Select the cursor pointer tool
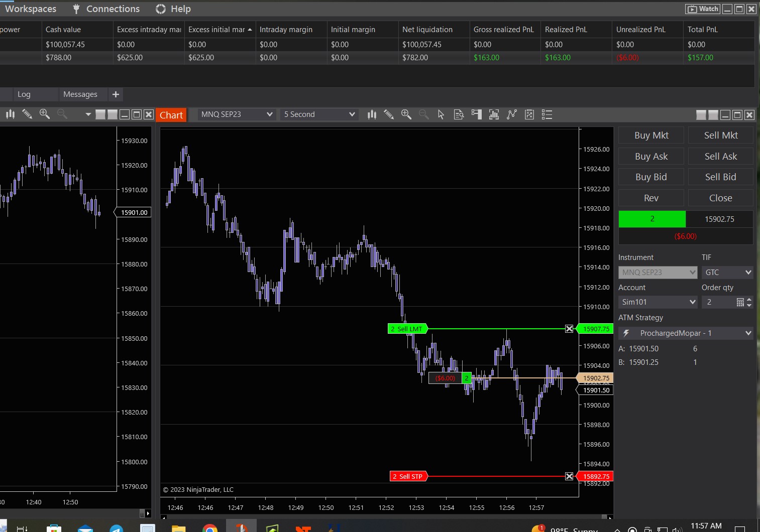This screenshot has width=760, height=532. (441, 115)
